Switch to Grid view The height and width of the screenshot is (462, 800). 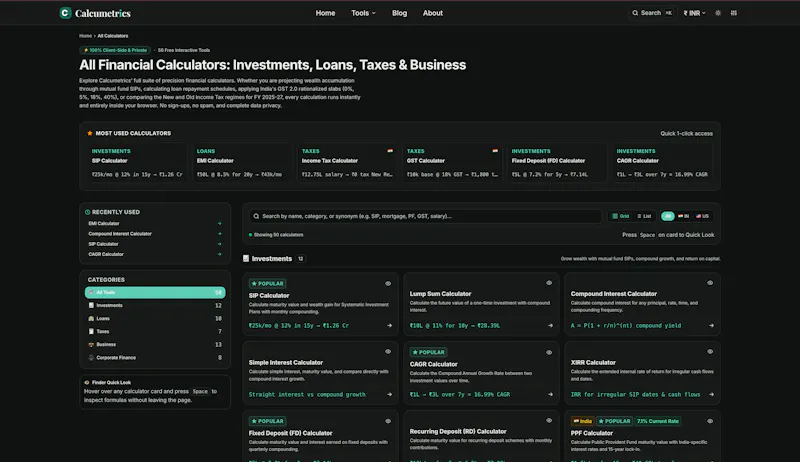click(621, 216)
